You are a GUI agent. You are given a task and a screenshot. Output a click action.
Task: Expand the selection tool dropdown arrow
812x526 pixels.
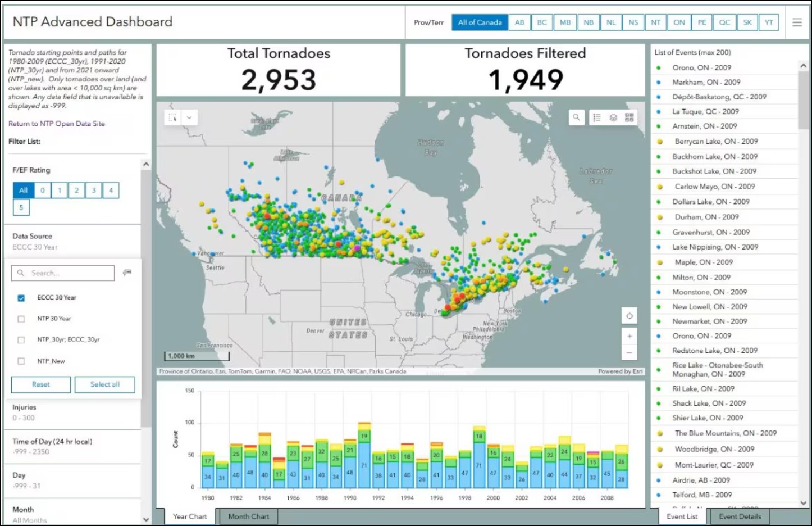pyautogui.click(x=189, y=117)
